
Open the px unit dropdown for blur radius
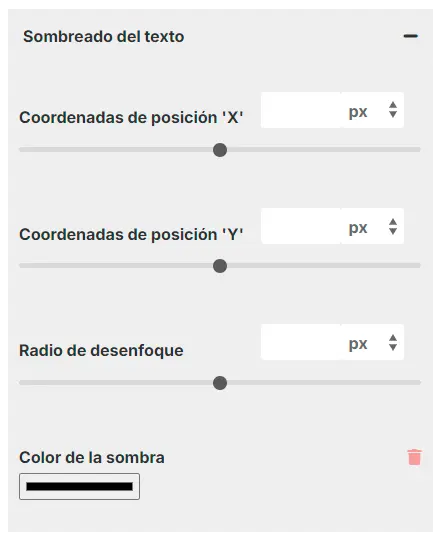[x=372, y=342]
